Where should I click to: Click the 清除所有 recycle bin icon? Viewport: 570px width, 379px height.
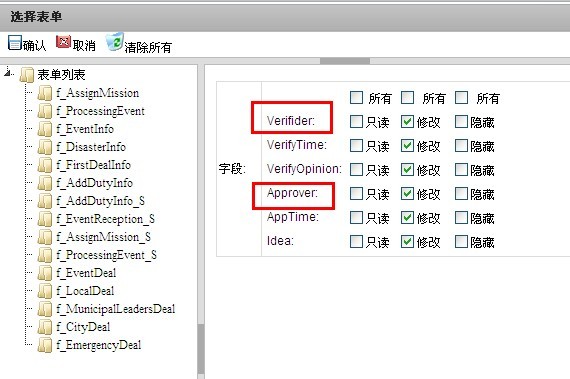pyautogui.click(x=115, y=42)
